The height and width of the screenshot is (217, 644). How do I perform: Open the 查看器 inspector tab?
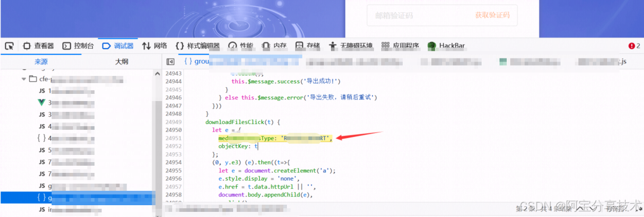point(38,46)
